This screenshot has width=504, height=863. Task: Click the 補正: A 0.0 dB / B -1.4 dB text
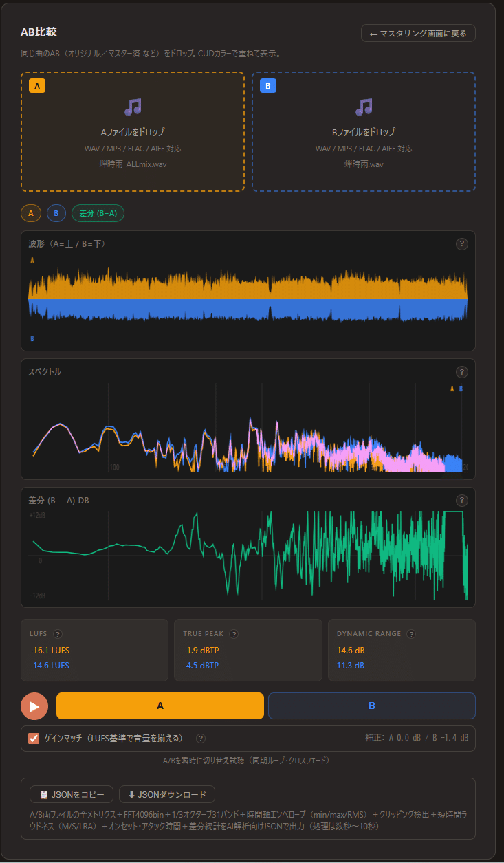point(417,739)
